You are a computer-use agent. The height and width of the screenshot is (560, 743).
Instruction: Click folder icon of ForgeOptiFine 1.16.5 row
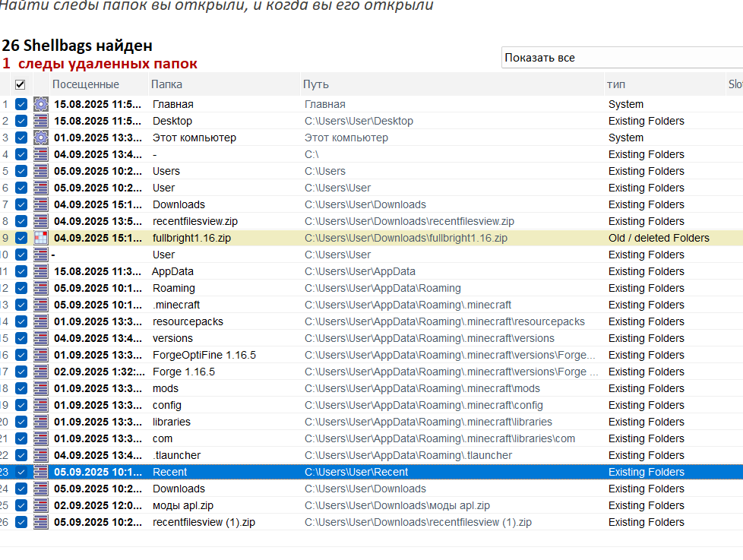click(41, 355)
